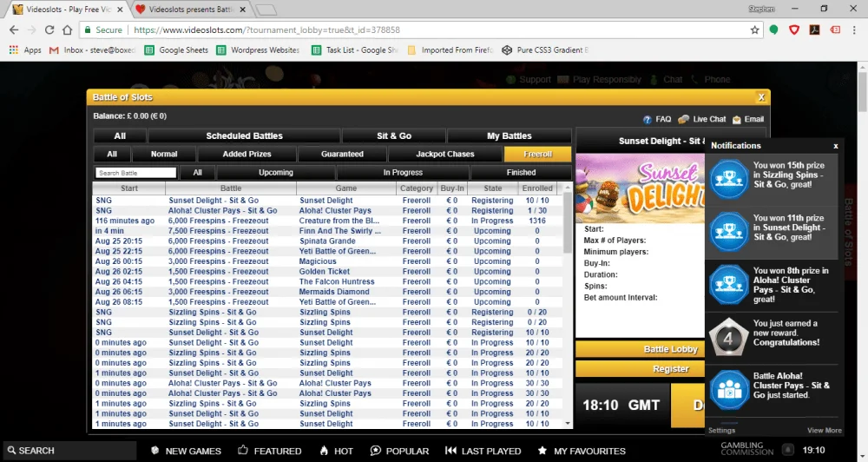Image resolution: width=868 pixels, height=462 pixels.
Task: Open the Apps grid in bookmarks bar
Action: 25,49
